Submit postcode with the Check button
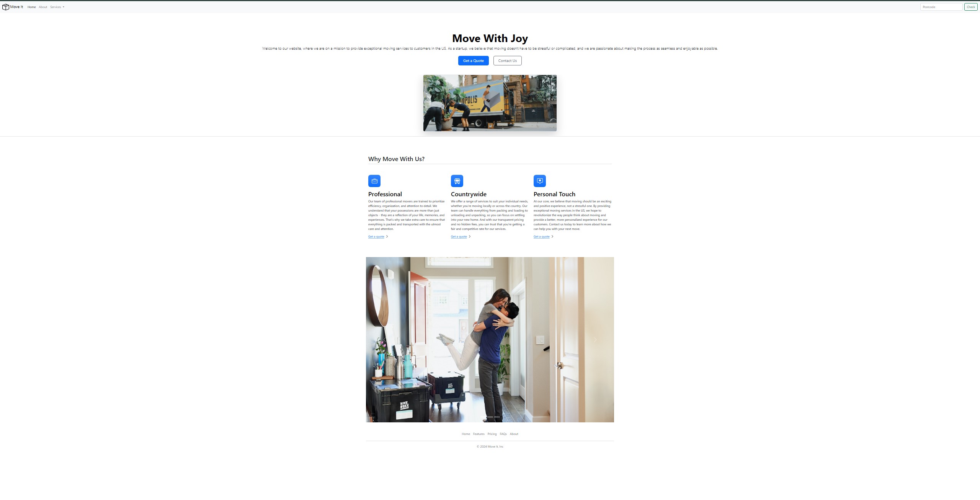The height and width of the screenshot is (500, 980). coord(970,7)
